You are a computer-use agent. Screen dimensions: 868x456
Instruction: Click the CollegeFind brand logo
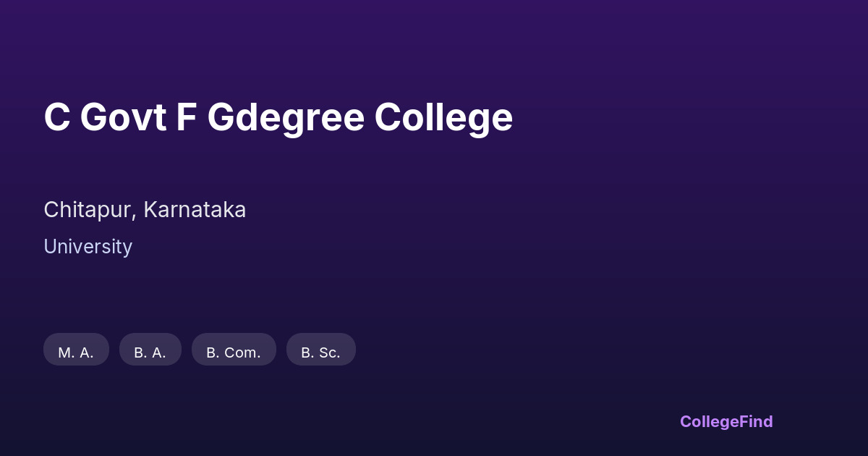tap(726, 421)
